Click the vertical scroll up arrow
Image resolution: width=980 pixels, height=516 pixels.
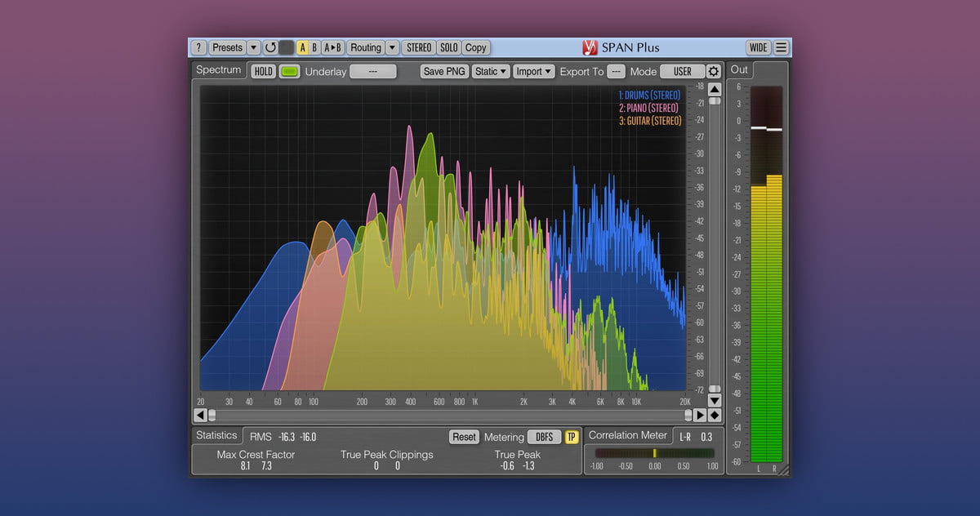[715, 89]
